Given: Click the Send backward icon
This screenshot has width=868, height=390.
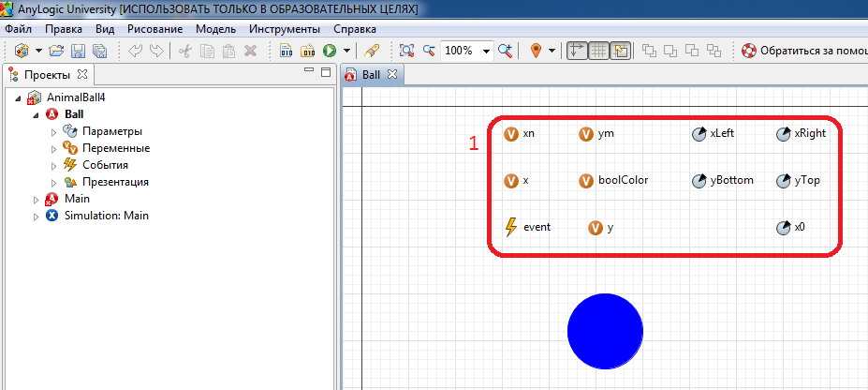Looking at the screenshot, I should click(x=692, y=51).
